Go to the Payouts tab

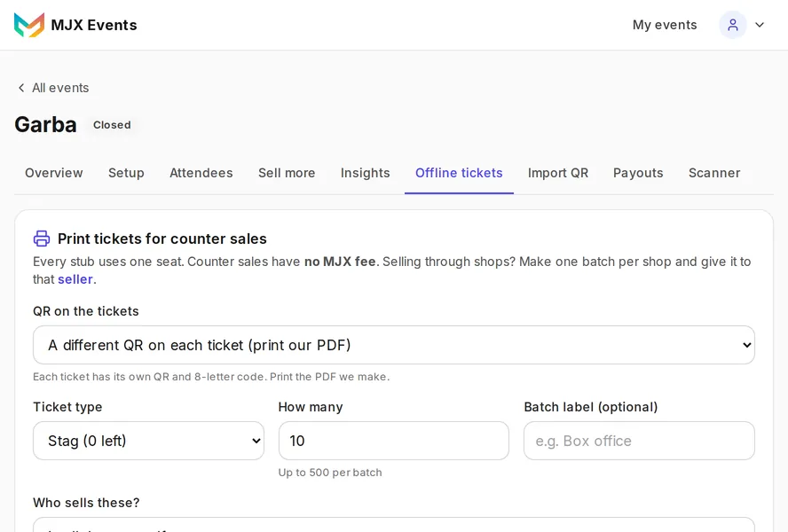(638, 173)
